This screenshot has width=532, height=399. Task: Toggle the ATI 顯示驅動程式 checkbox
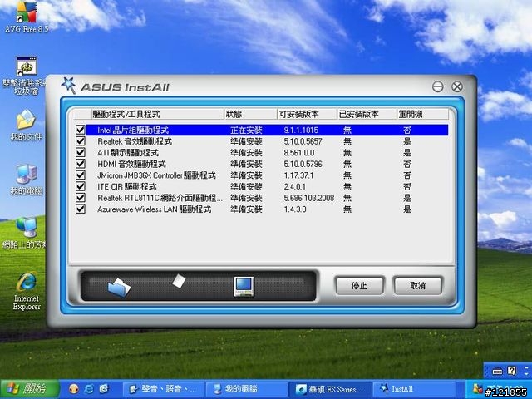tap(81, 152)
